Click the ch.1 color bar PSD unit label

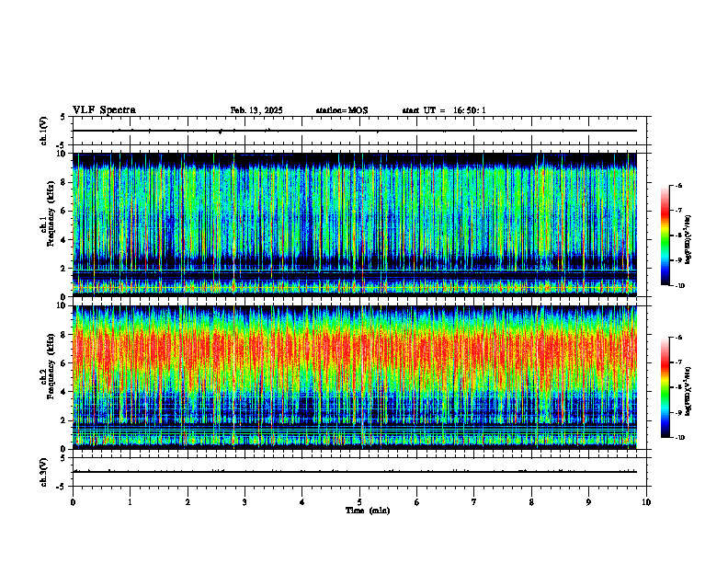(x=688, y=239)
